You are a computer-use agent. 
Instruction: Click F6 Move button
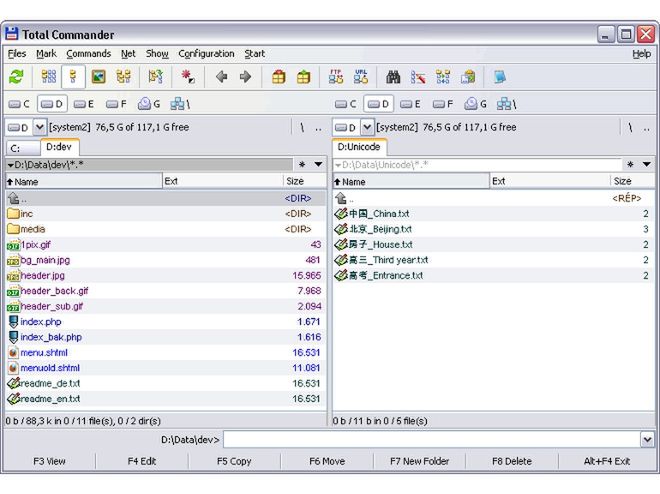pyautogui.click(x=327, y=461)
